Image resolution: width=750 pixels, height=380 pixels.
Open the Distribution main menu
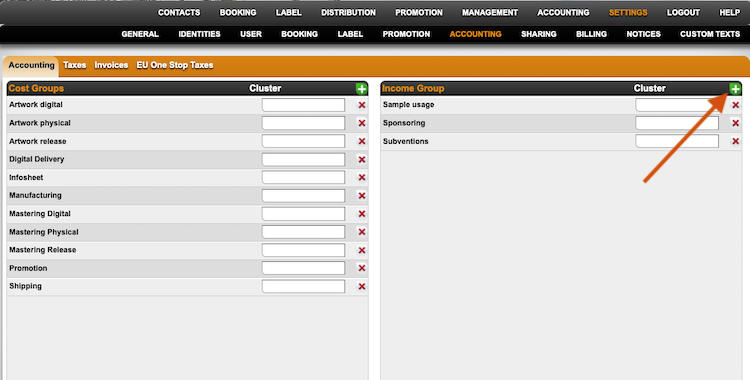[348, 12]
